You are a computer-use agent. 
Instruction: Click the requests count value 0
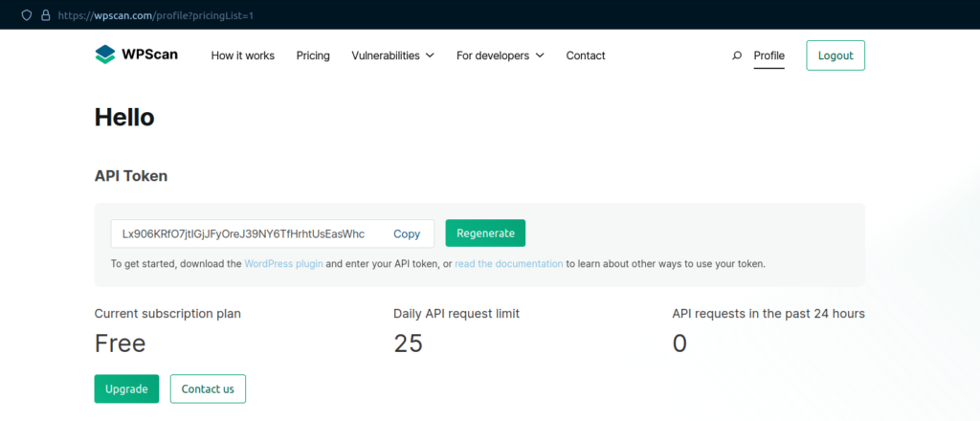click(x=679, y=343)
